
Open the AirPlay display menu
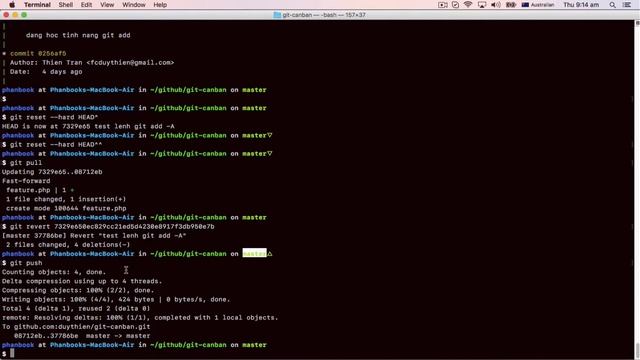click(x=482, y=5)
